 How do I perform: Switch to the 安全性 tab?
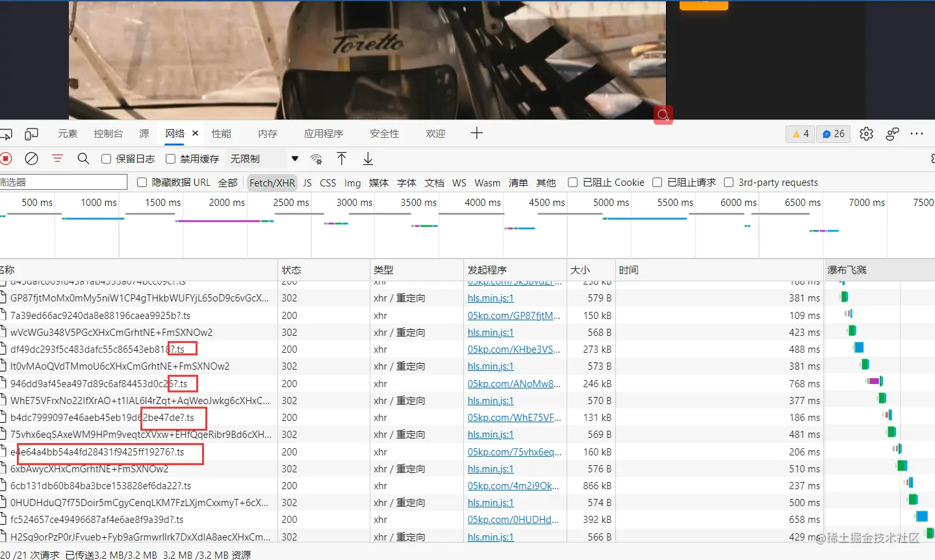[385, 133]
